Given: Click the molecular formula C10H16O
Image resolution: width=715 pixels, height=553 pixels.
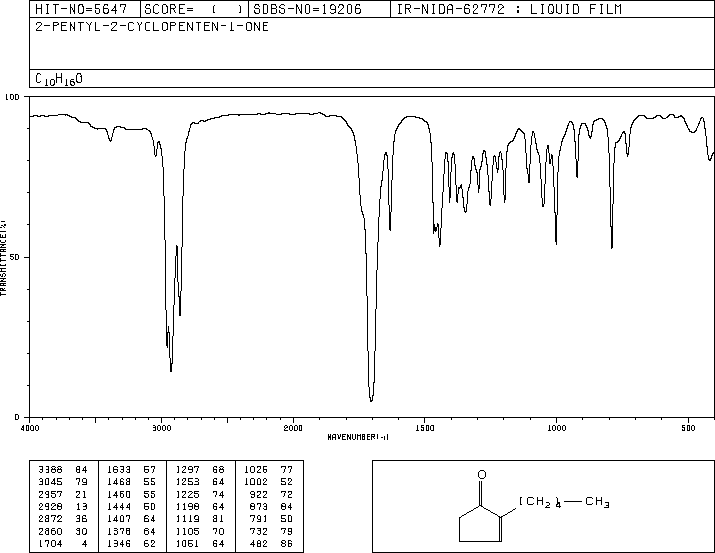Looking at the screenshot, I should 59,79.
